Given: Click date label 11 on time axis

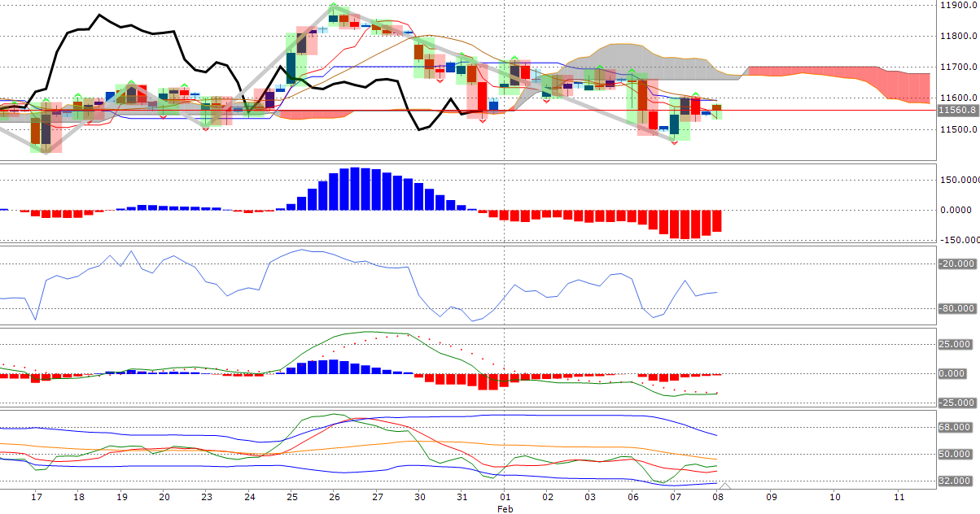Looking at the screenshot, I should (899, 496).
